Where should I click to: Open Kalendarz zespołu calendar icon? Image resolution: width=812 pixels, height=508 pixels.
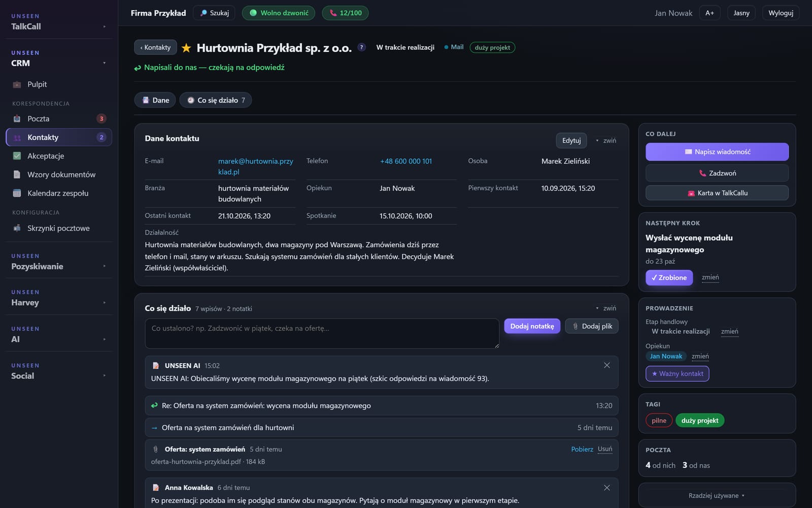17,193
